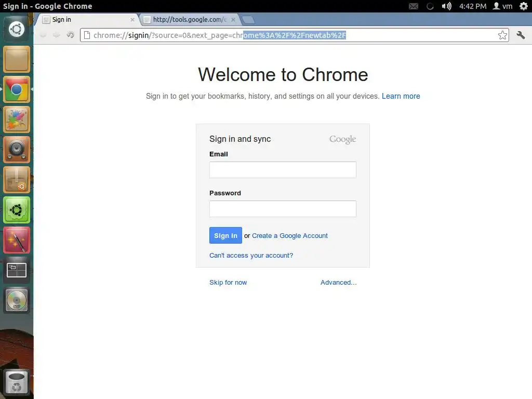Switch to the tools.google.com tab
This screenshot has width=532, height=399.
[x=190, y=20]
